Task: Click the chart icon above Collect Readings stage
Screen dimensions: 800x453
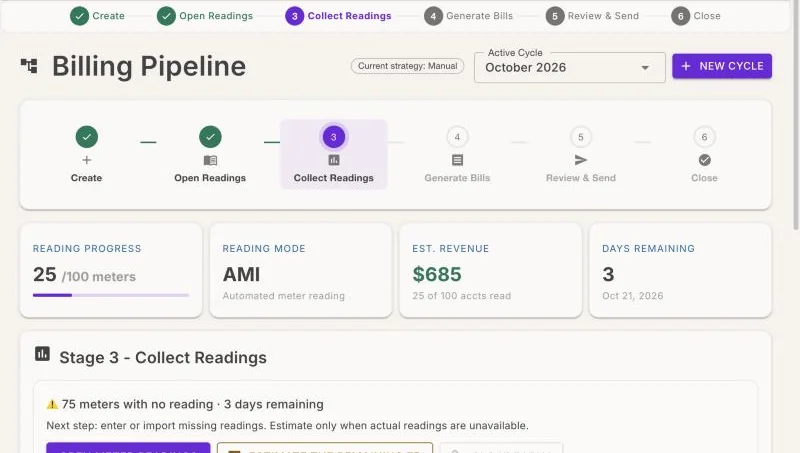Action: [x=334, y=160]
